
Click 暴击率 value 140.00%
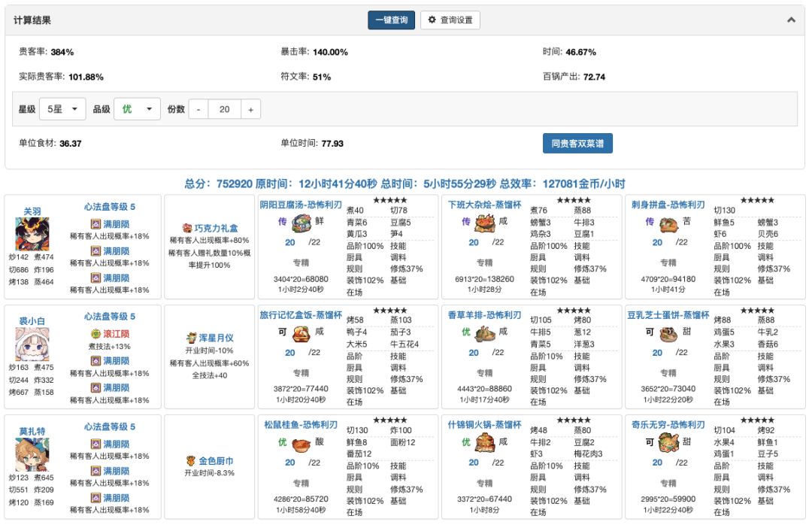[330, 52]
